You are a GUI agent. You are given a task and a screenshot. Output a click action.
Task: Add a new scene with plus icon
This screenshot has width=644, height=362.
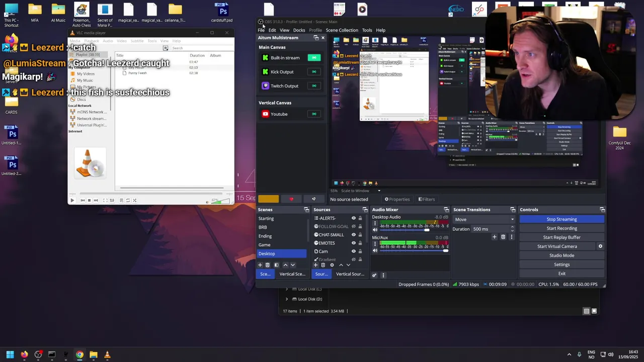point(260,265)
